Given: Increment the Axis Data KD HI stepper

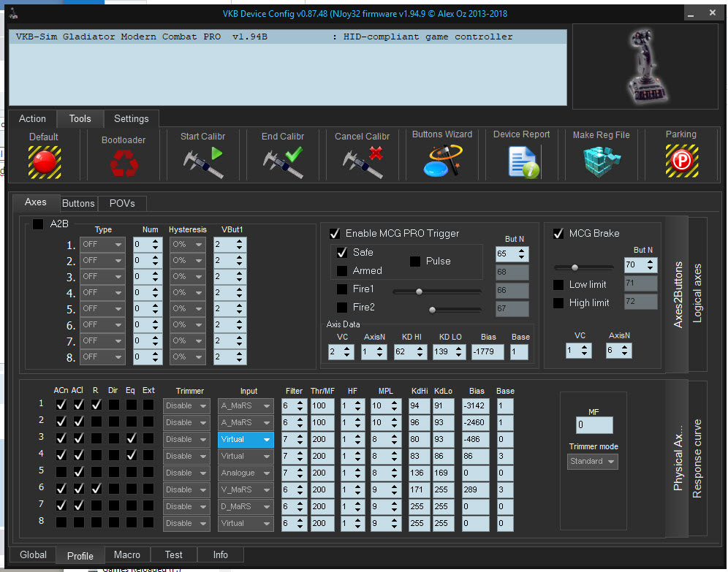Looking at the screenshot, I should [420, 348].
